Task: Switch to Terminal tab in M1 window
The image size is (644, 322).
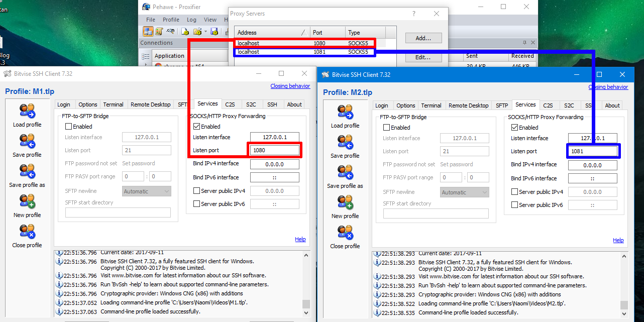Action: click(x=113, y=104)
